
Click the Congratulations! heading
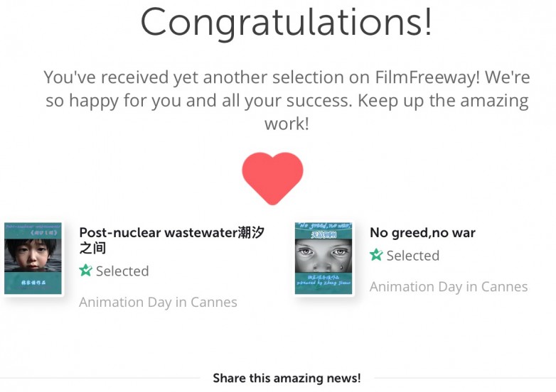(x=287, y=22)
